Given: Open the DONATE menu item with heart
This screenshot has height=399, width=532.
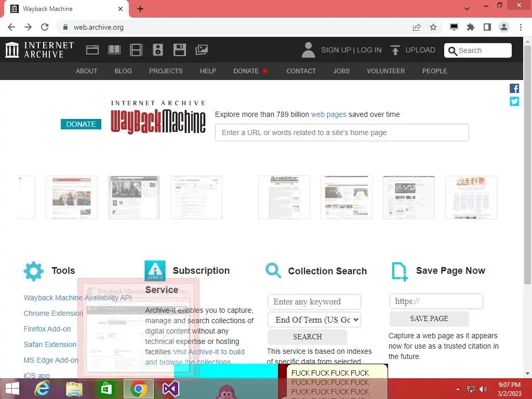Looking at the screenshot, I should 251,71.
